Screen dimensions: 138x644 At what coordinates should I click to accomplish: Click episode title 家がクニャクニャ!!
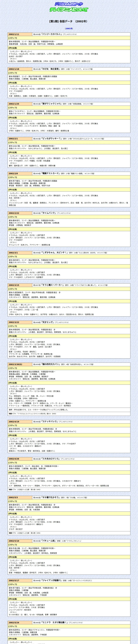point(51,104)
